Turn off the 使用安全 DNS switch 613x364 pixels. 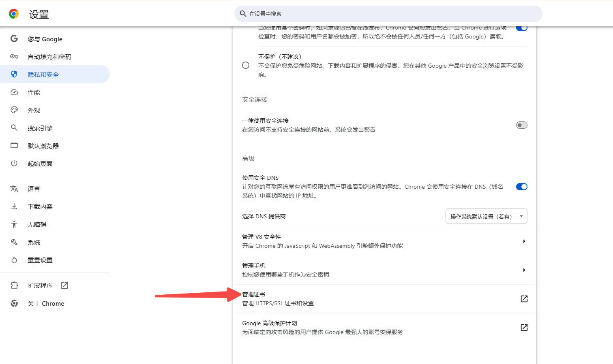tap(522, 187)
